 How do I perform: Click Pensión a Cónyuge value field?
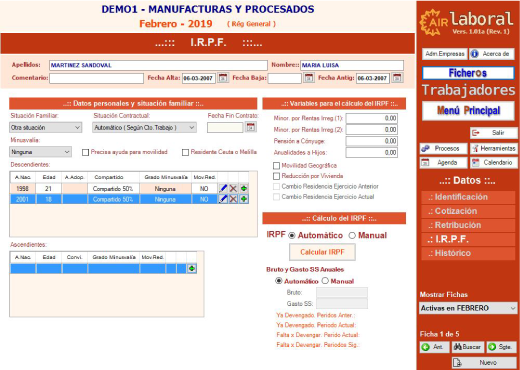(372, 141)
